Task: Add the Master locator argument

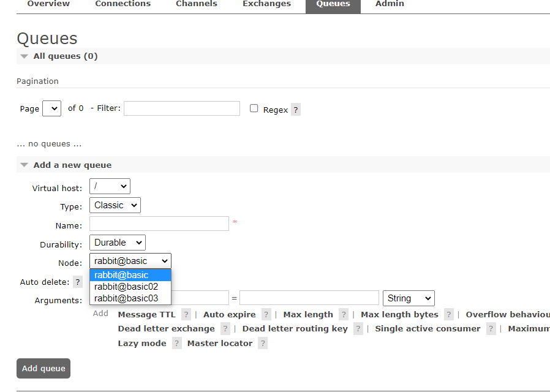Action: (x=220, y=343)
